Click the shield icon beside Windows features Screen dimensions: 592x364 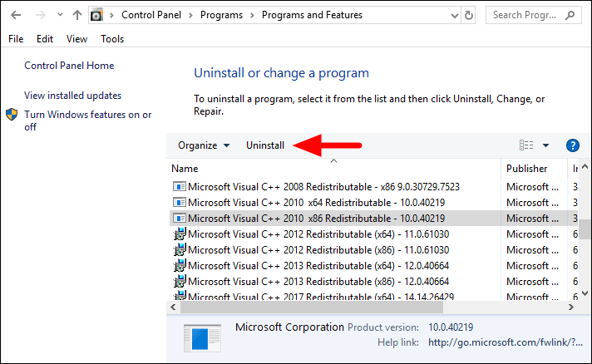click(x=12, y=115)
